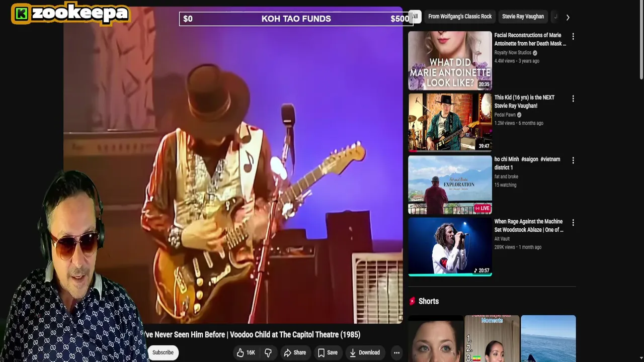The height and width of the screenshot is (362, 644).
Task: Open ho chi Minh #saigon #vietnam title
Action: [x=527, y=163]
